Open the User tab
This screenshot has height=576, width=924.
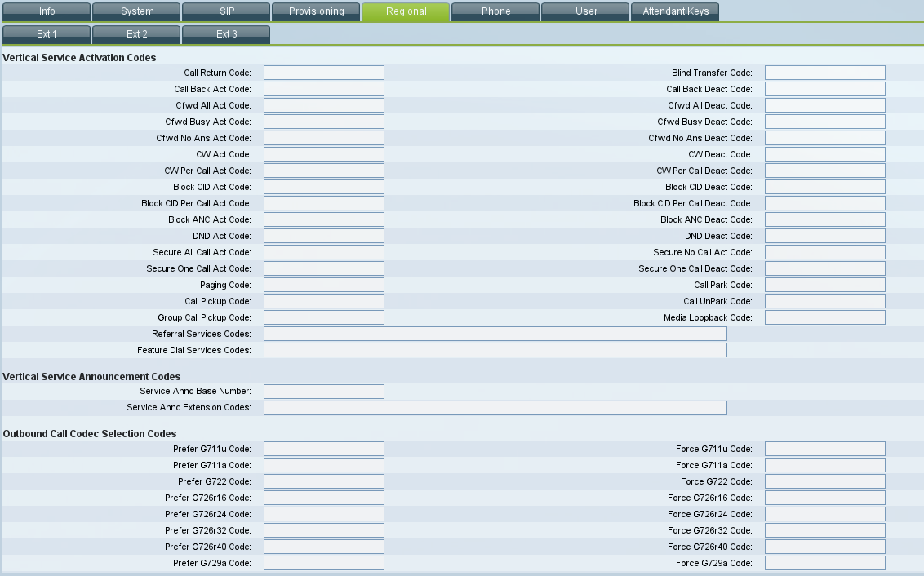tap(585, 11)
